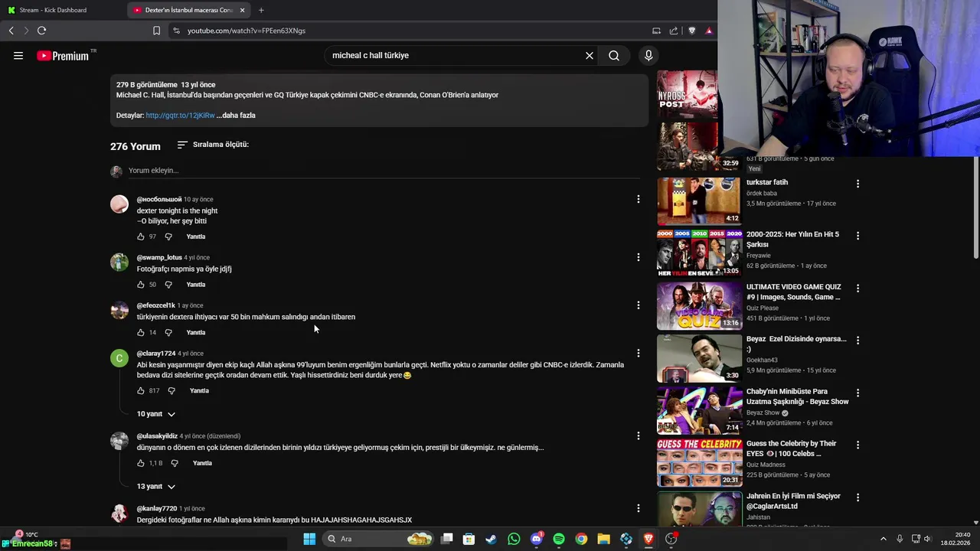980x551 pixels.
Task: Reply to @ulasakyildiz with Yanıtla
Action: pyautogui.click(x=202, y=463)
